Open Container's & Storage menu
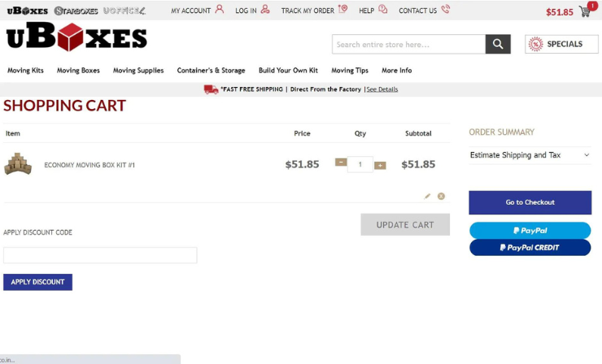 click(211, 71)
